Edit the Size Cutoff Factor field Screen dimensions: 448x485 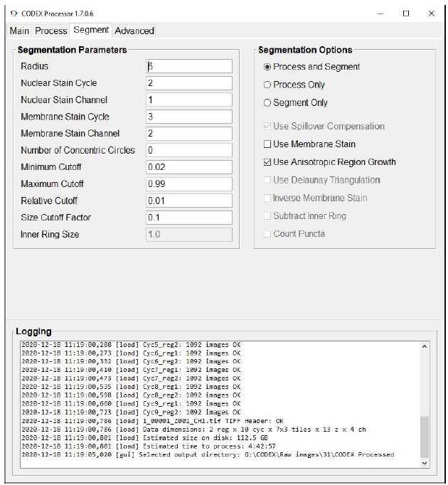point(189,218)
